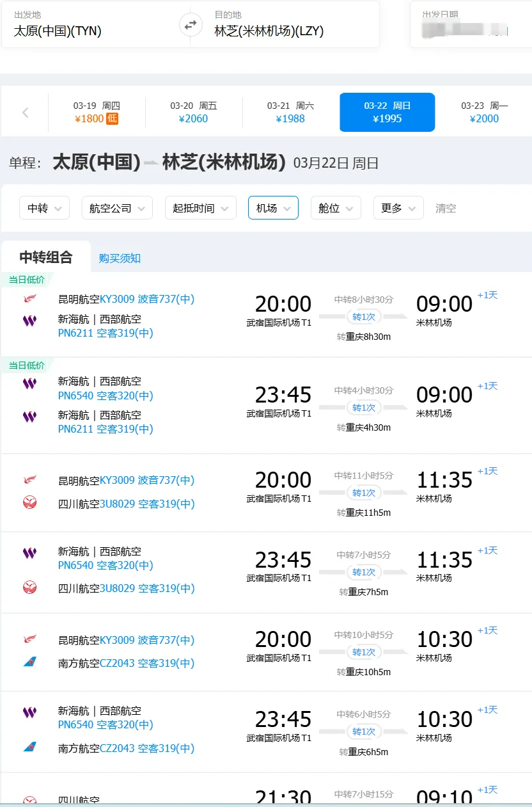This screenshot has height=807, width=532.
Task: Click departure time 21:30 in last partial row
Action: [283, 797]
